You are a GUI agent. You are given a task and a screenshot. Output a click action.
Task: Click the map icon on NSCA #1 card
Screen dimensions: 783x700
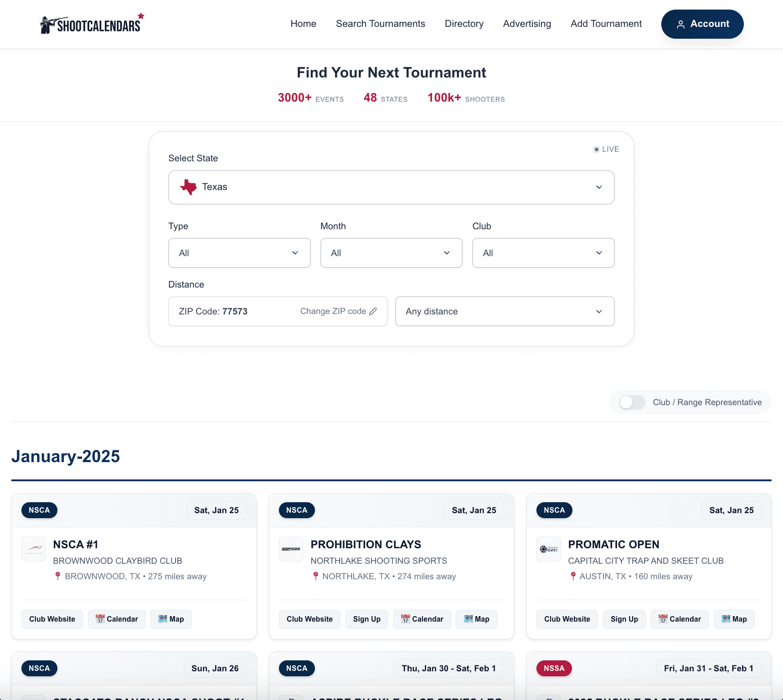[163, 619]
